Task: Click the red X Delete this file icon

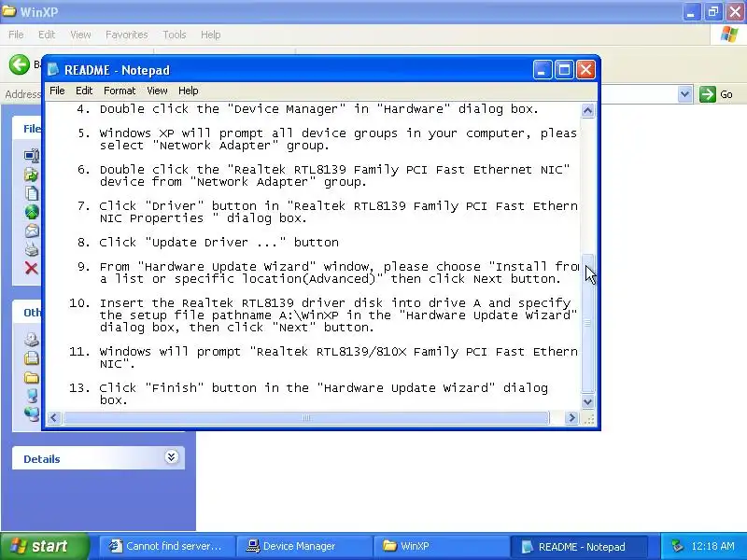Action: pyautogui.click(x=32, y=268)
